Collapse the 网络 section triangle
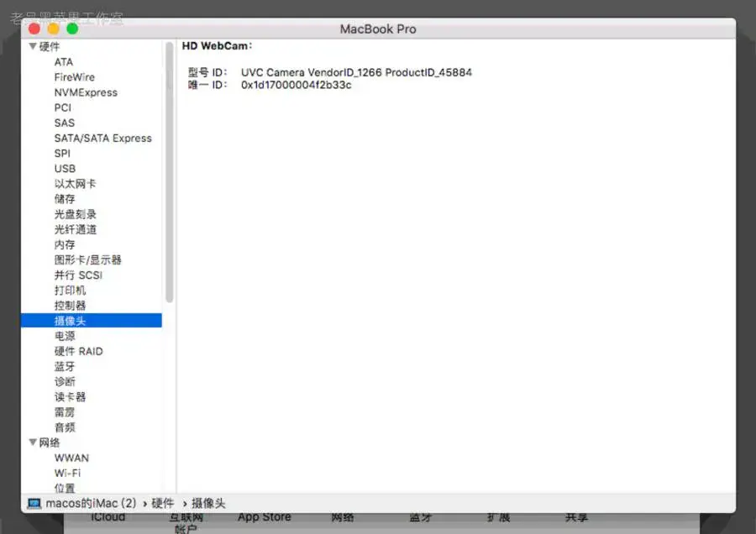This screenshot has width=756, height=534. point(33,442)
